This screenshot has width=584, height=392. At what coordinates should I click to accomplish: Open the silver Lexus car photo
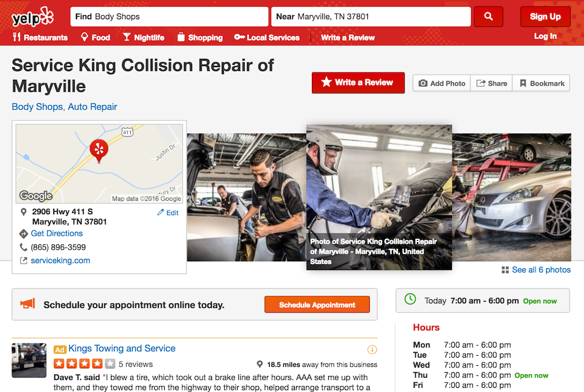(512, 197)
